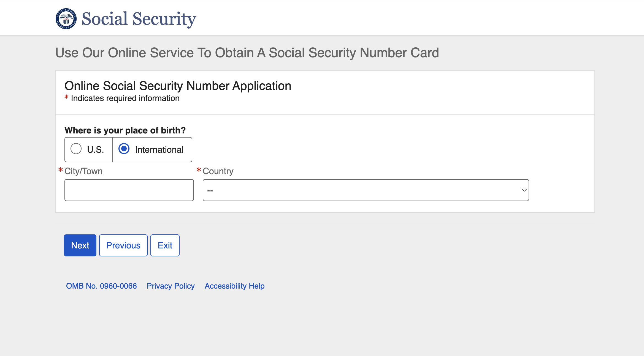Open the Privacy Policy link
Screen dimensions: 644x356
coord(171,286)
